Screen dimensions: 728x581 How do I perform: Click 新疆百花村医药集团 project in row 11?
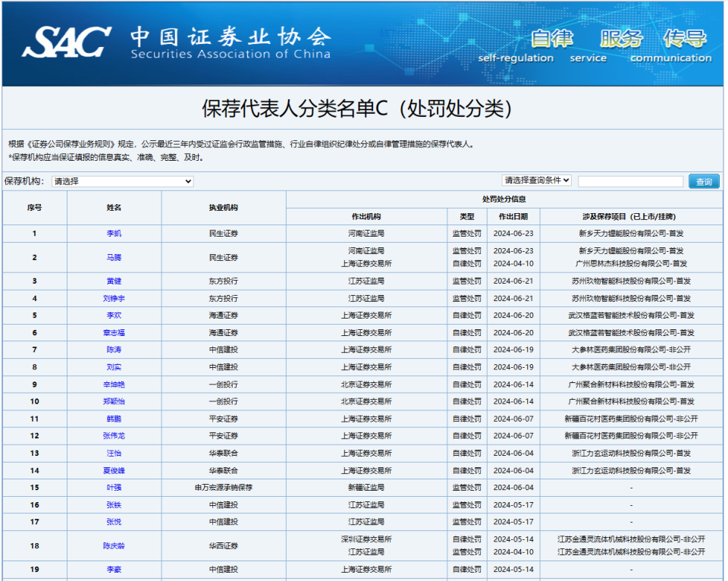631,419
